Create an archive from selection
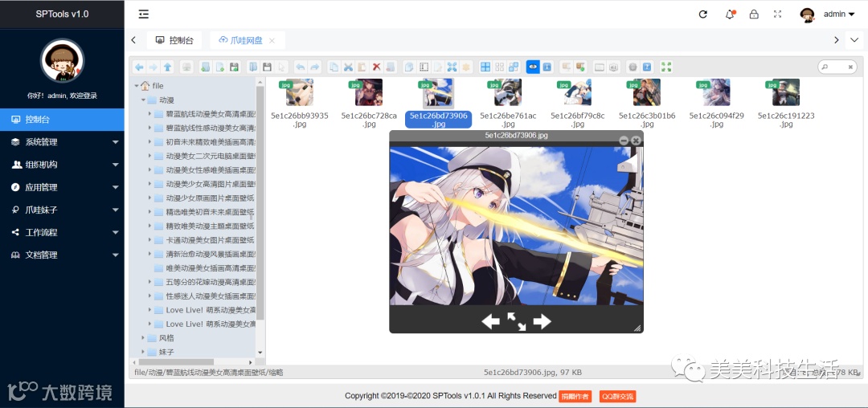868x408 pixels. [580, 67]
